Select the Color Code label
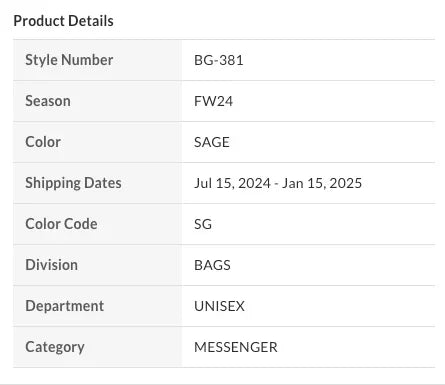The height and width of the screenshot is (385, 445). click(61, 224)
